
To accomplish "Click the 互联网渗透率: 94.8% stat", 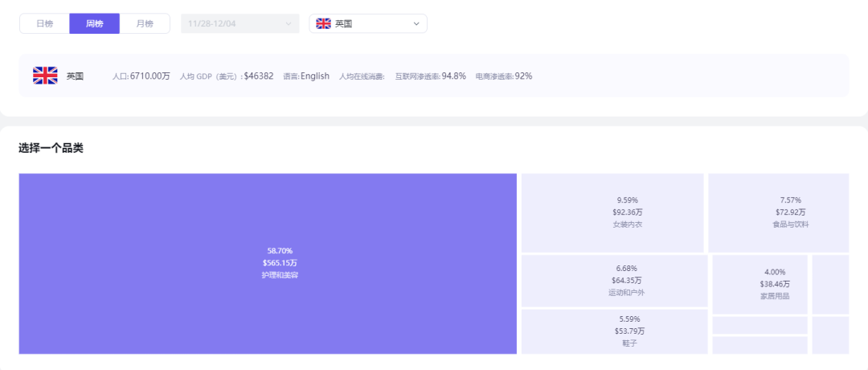I will click(x=430, y=76).
